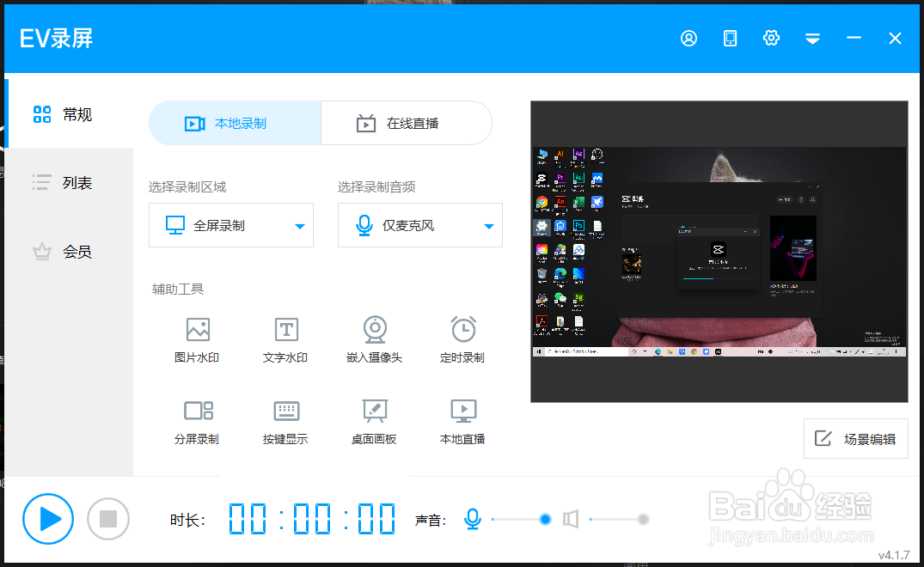Open the 分屏录制 tool
This screenshot has width=924, height=567.
click(x=198, y=422)
